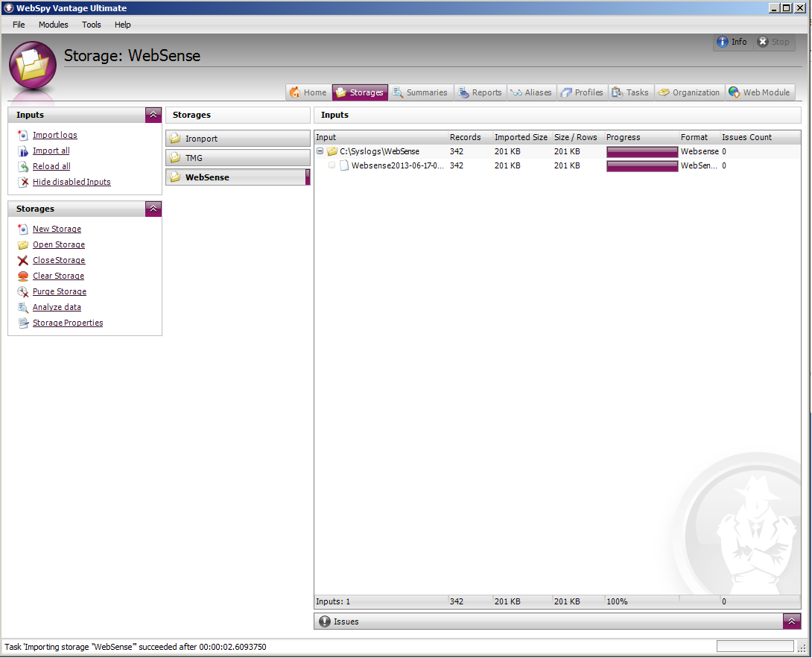The height and width of the screenshot is (658, 812).
Task: Collapse the C:\Syslogs\WebSense tree node
Action: [x=320, y=151]
